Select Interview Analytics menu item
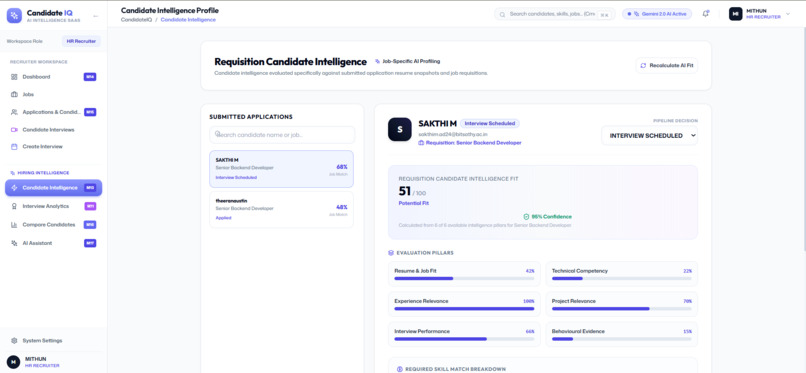 53,207
